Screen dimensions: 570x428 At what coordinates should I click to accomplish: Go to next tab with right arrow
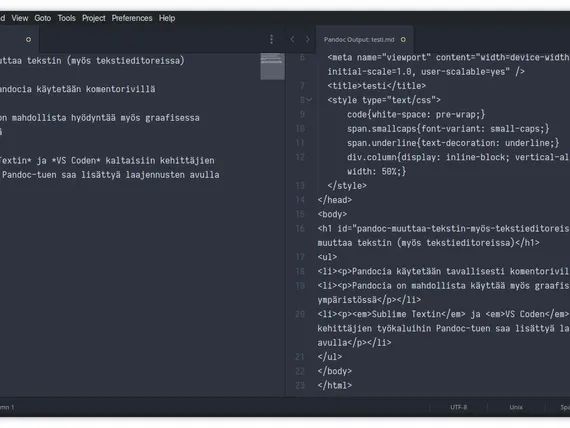tap(308, 39)
